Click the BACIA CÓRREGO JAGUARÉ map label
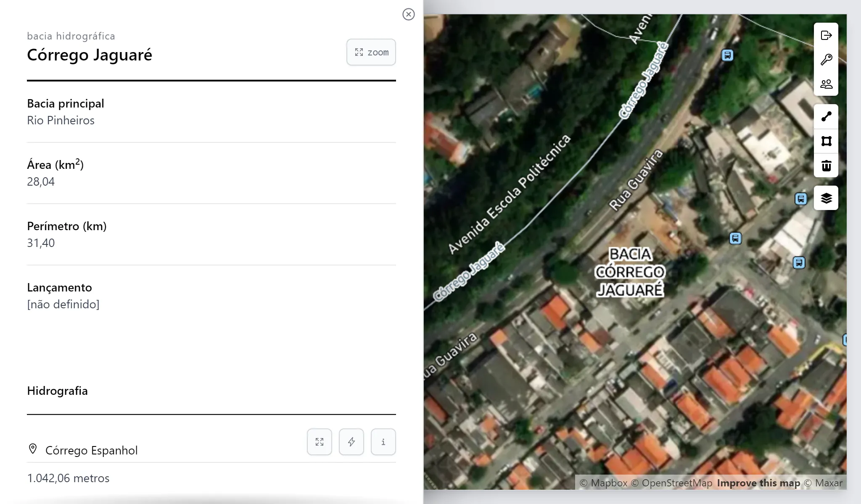 [x=630, y=272]
